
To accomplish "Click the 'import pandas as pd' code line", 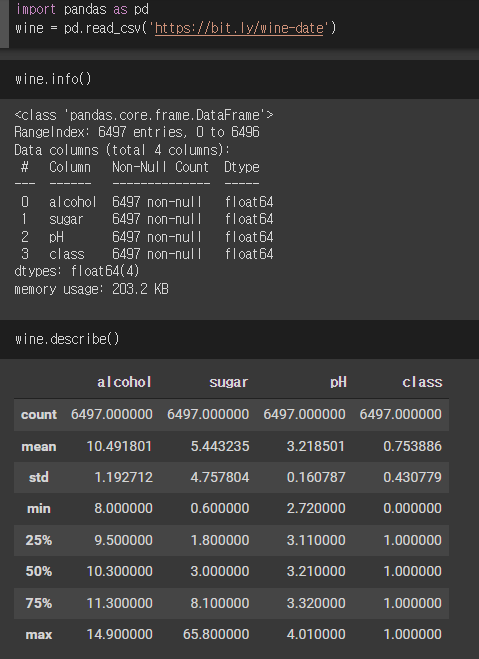I will tap(82, 9).
